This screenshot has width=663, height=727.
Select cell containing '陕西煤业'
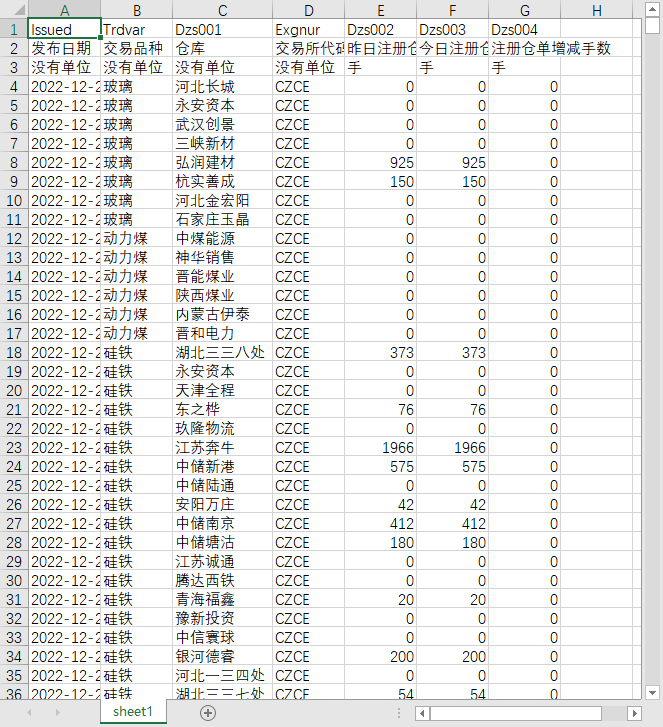pyautogui.click(x=223, y=295)
